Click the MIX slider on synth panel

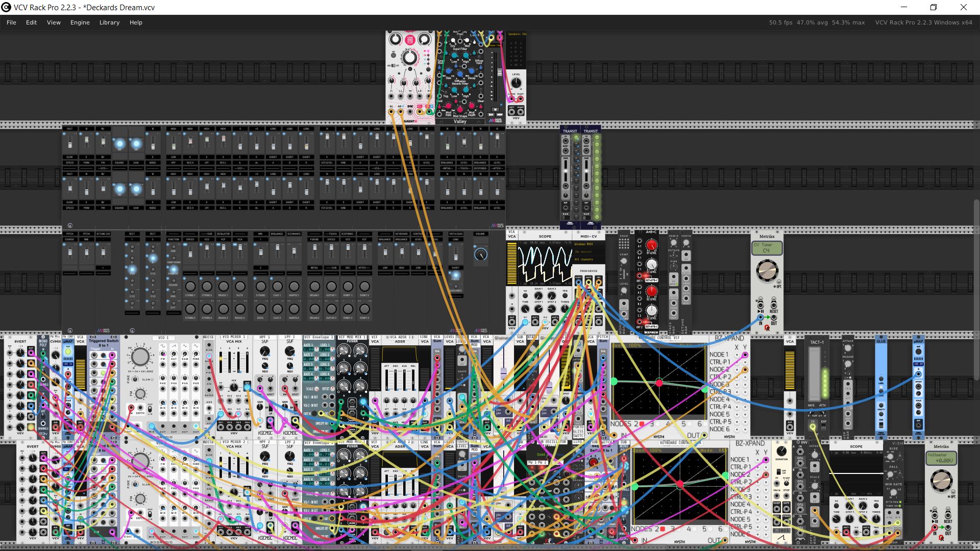pos(261,252)
